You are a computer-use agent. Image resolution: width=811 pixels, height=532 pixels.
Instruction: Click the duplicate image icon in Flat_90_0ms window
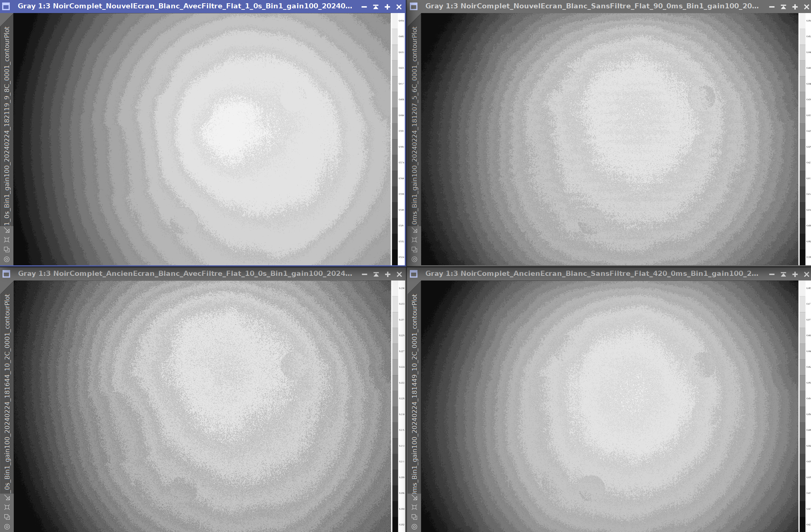(x=415, y=249)
